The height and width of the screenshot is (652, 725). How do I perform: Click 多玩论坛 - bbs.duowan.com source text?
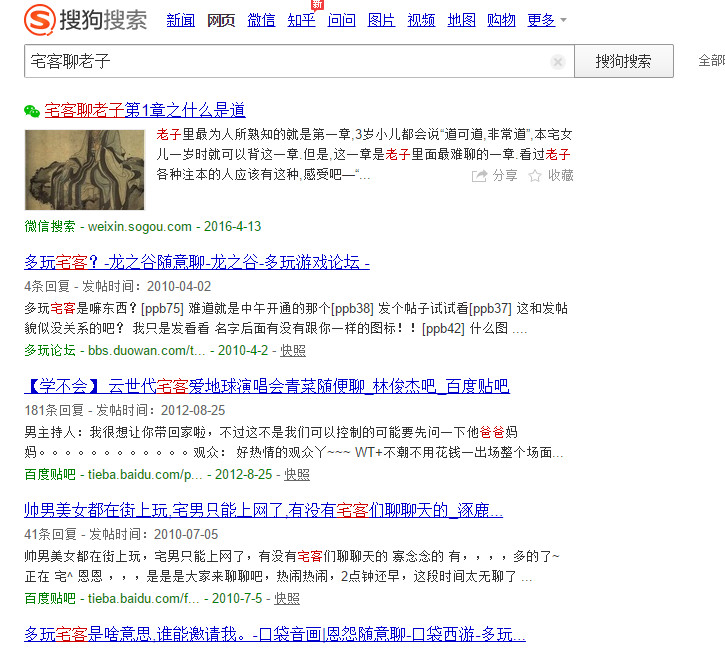115,351
